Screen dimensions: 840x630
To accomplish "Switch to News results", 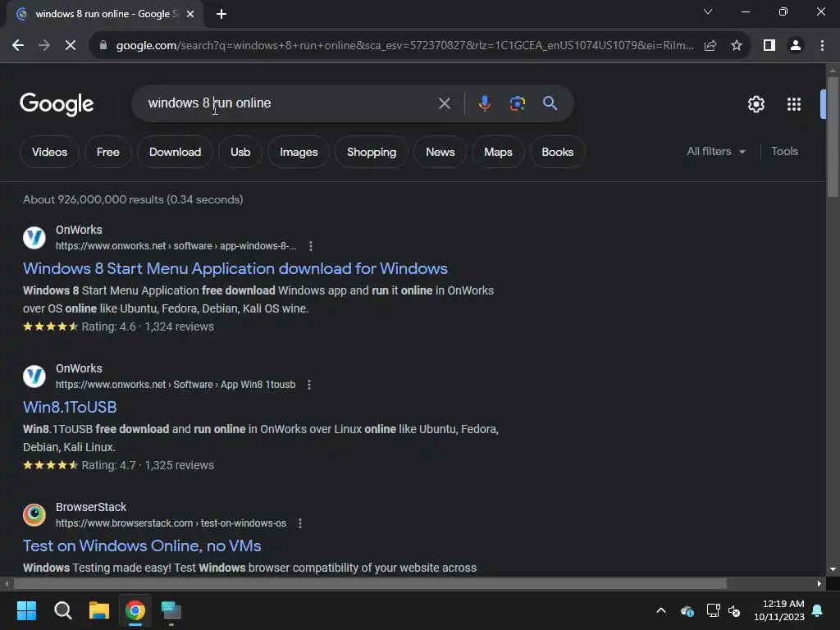I will 440,152.
